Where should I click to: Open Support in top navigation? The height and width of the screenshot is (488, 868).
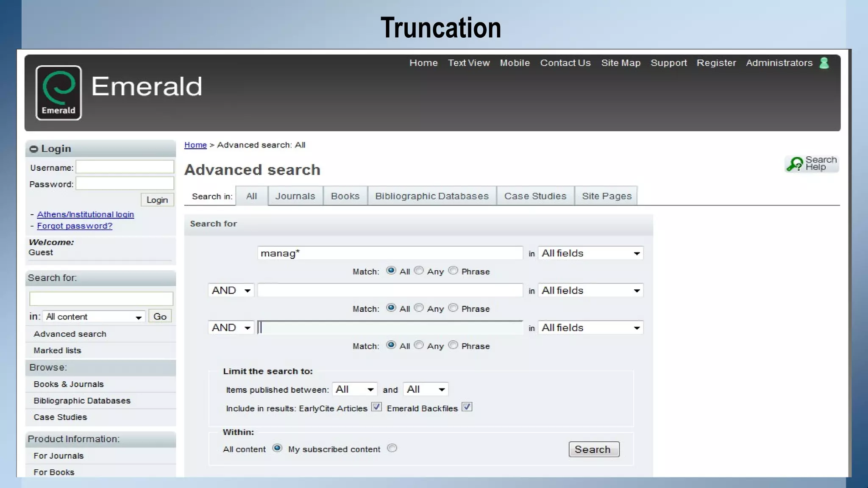[x=669, y=63]
